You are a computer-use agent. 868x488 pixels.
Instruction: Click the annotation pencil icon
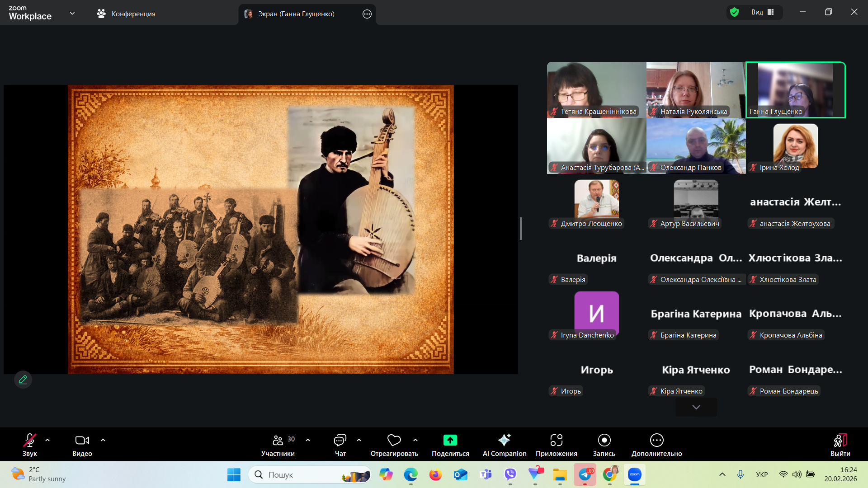tap(23, 380)
